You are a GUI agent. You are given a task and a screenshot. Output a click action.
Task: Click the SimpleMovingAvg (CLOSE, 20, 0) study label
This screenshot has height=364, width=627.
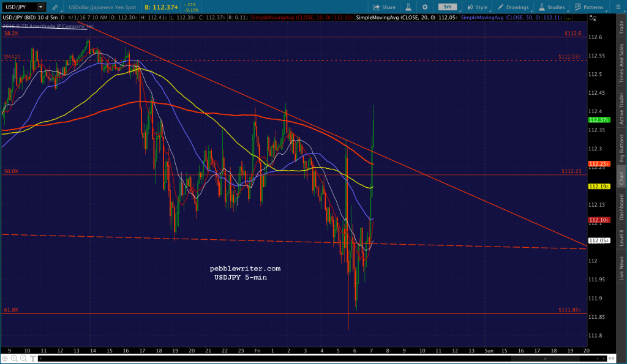tap(395, 18)
